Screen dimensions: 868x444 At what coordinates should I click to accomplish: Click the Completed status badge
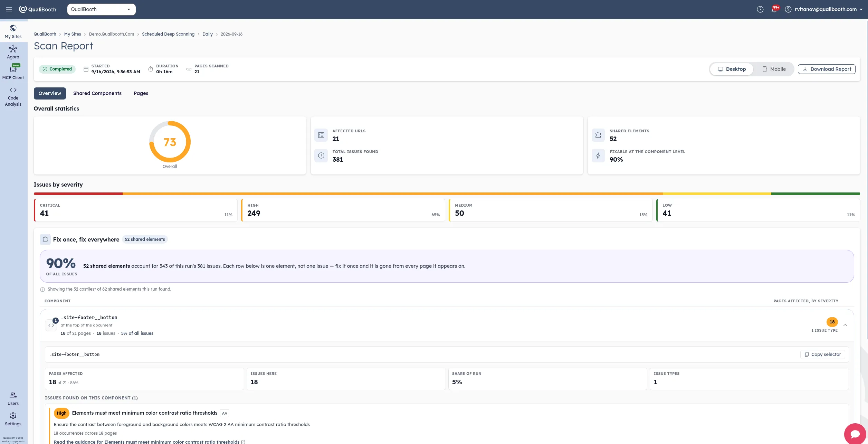pyautogui.click(x=57, y=69)
